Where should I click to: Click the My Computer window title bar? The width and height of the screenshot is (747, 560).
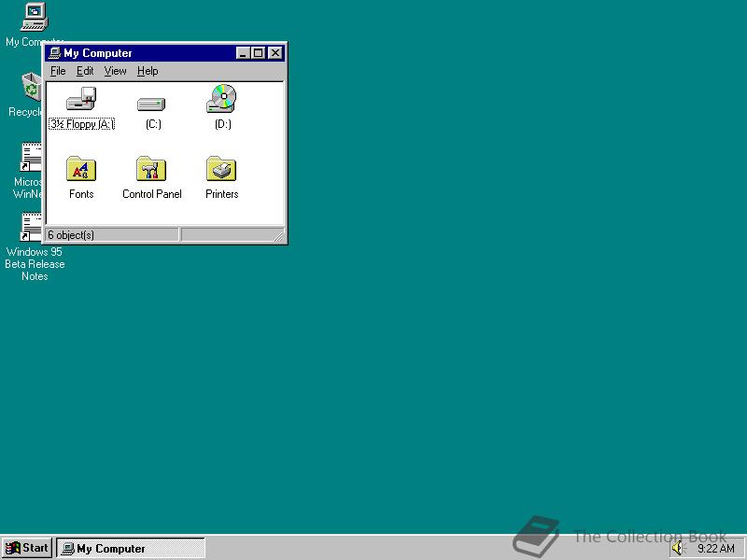tap(165, 53)
